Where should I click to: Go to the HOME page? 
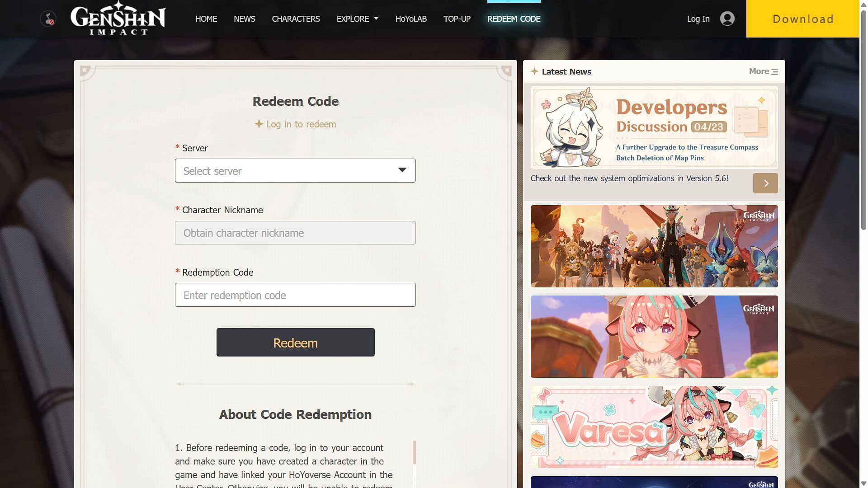206,19
